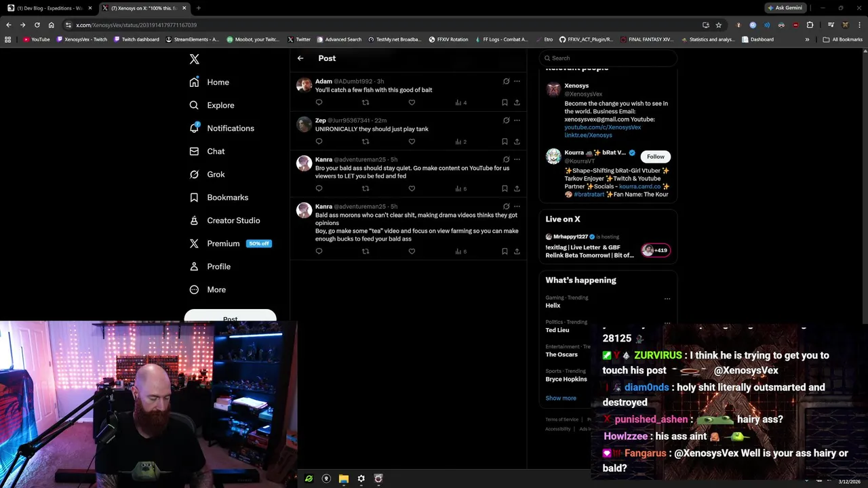
Task: Repost Zep's play tank comment
Action: 366,142
